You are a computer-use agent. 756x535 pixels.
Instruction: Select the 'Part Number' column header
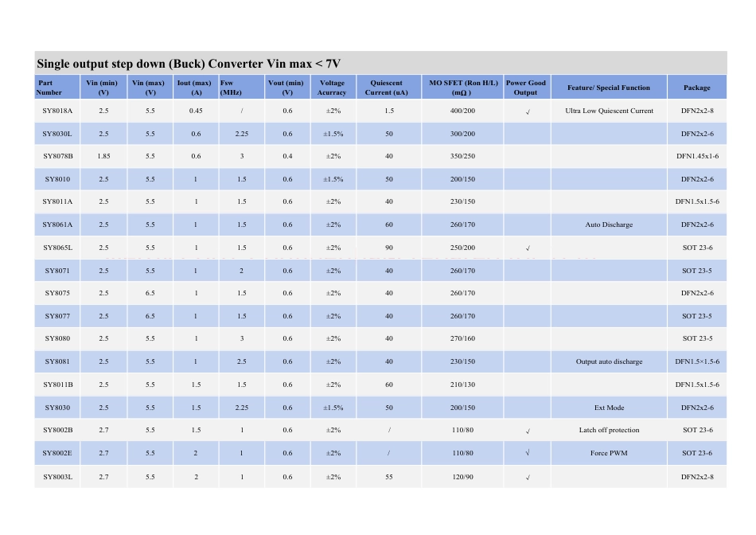57,88
